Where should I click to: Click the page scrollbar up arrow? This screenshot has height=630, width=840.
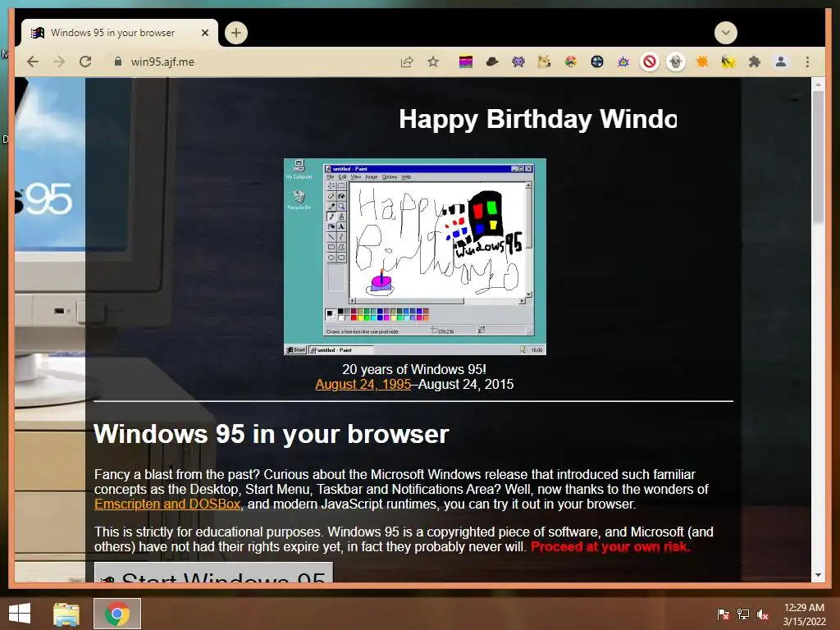point(818,84)
